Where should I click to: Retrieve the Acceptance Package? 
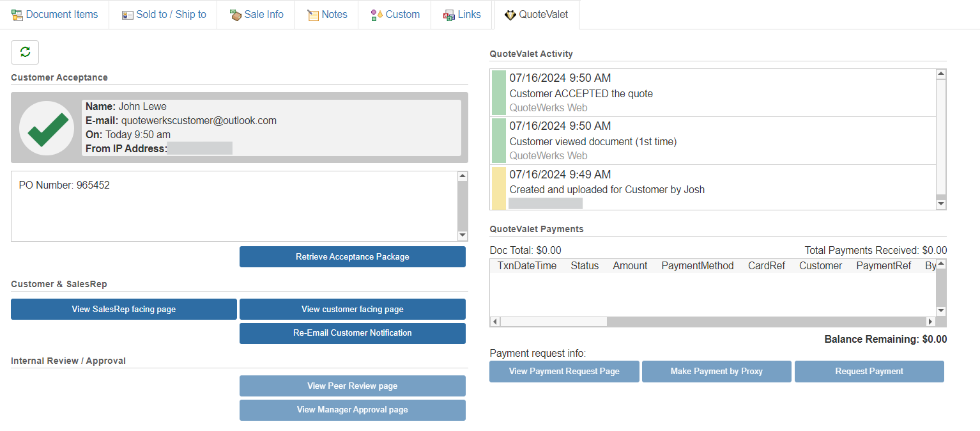click(352, 257)
